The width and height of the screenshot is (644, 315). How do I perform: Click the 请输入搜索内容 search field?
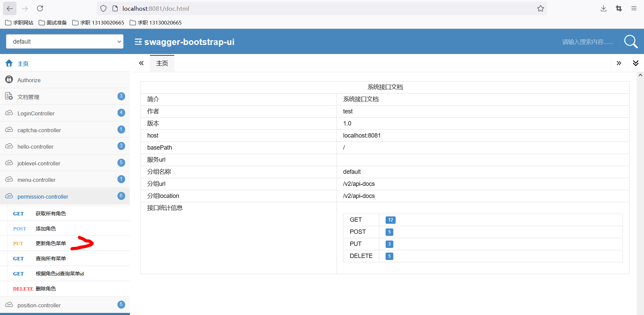[x=587, y=42]
